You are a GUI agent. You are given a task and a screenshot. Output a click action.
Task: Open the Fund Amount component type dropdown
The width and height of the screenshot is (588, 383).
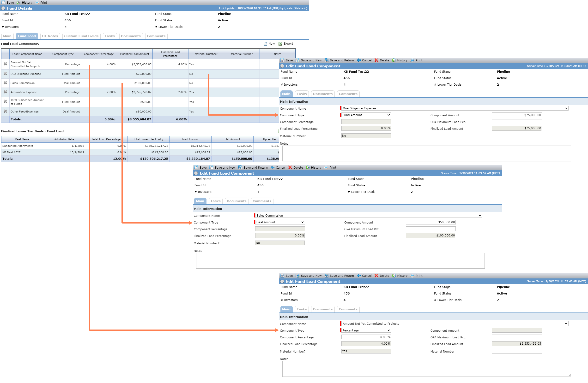366,115
